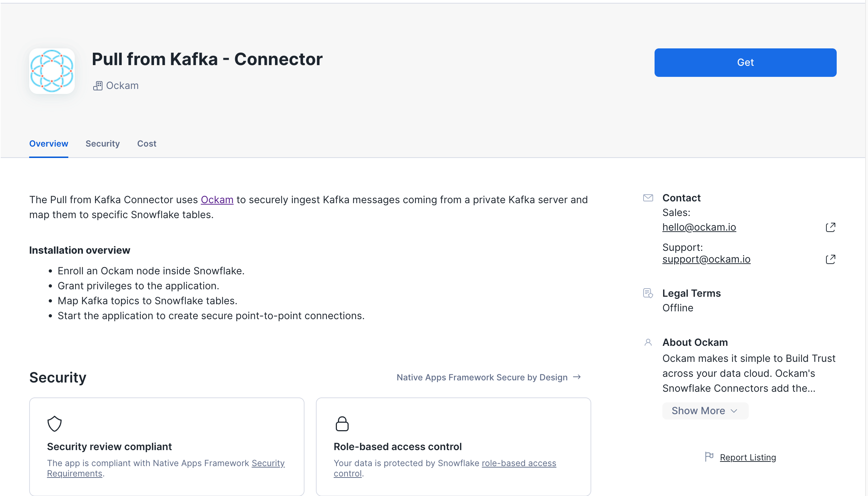This screenshot has height=496, width=868.
Task: Switch to the Security tab
Action: [x=102, y=144]
